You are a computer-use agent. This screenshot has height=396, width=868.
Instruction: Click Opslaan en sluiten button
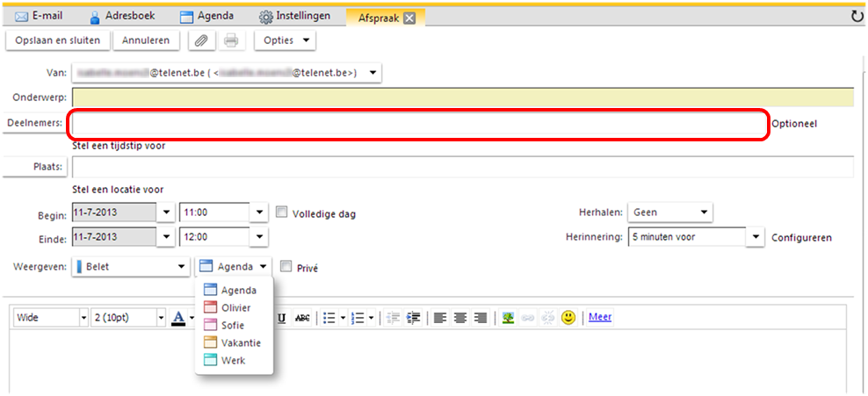[x=58, y=40]
